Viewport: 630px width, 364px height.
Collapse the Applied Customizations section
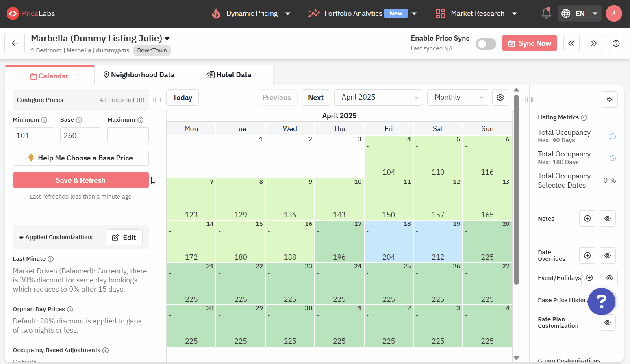pyautogui.click(x=21, y=238)
